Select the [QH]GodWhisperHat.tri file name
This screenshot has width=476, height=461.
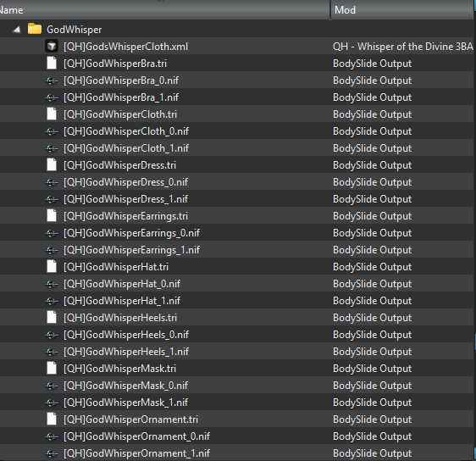(x=116, y=267)
